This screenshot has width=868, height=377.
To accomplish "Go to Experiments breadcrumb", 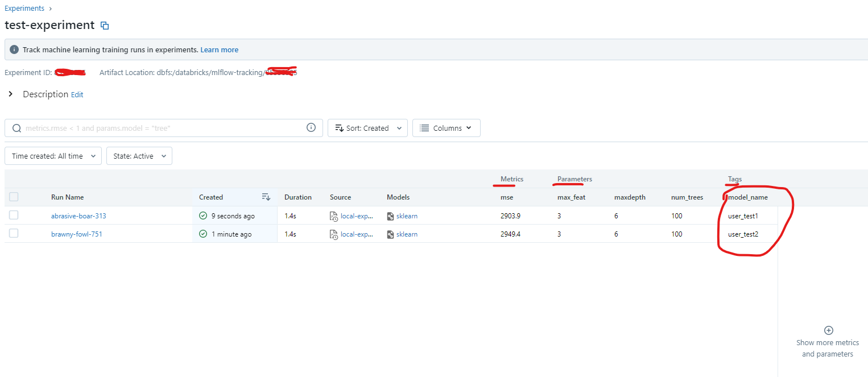I will [24, 9].
